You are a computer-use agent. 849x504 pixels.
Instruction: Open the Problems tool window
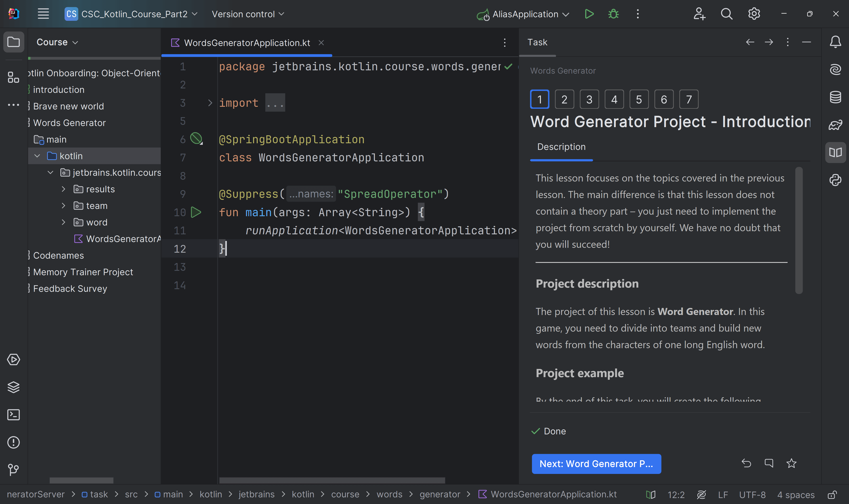coord(13,442)
